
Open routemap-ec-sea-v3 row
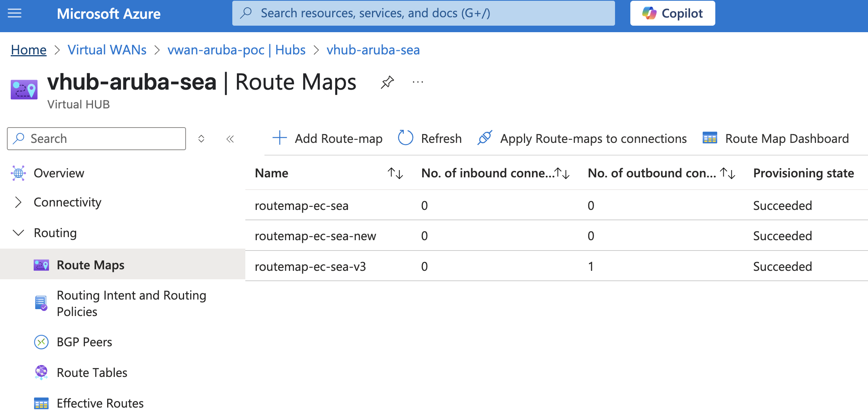pyautogui.click(x=310, y=267)
